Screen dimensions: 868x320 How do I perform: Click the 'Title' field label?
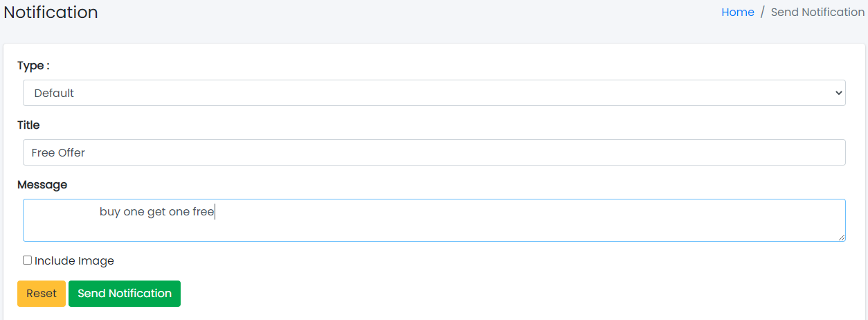(28, 125)
